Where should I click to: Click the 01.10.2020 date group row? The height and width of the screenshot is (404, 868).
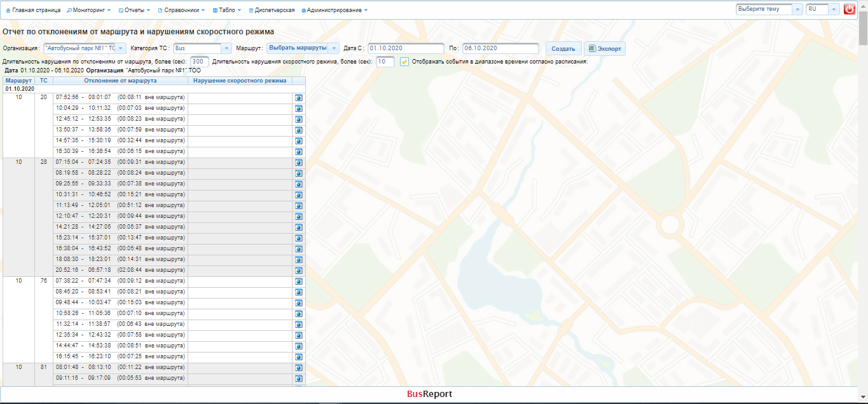(155, 89)
